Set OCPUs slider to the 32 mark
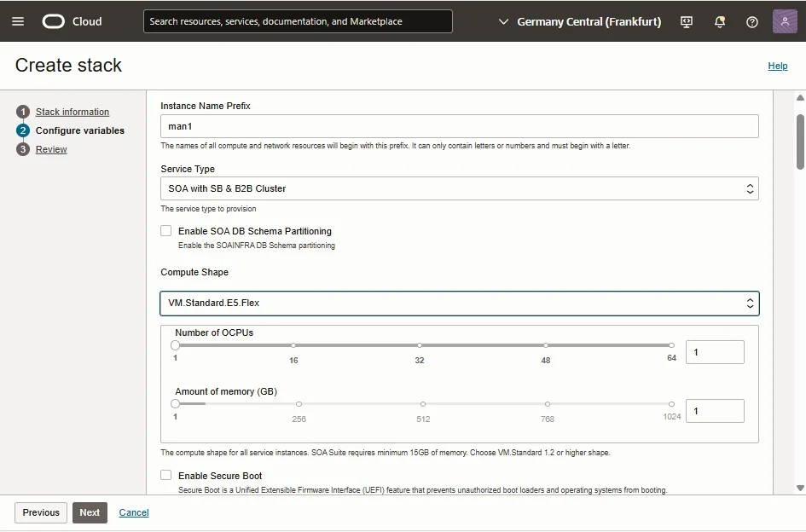Screen dimensions: 806x532 (x=420, y=345)
